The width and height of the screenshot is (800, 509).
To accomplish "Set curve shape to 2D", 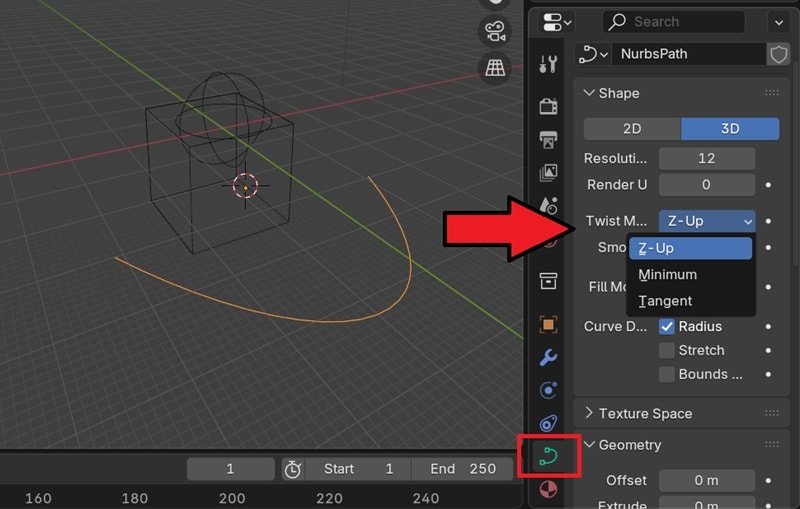I will 632,129.
